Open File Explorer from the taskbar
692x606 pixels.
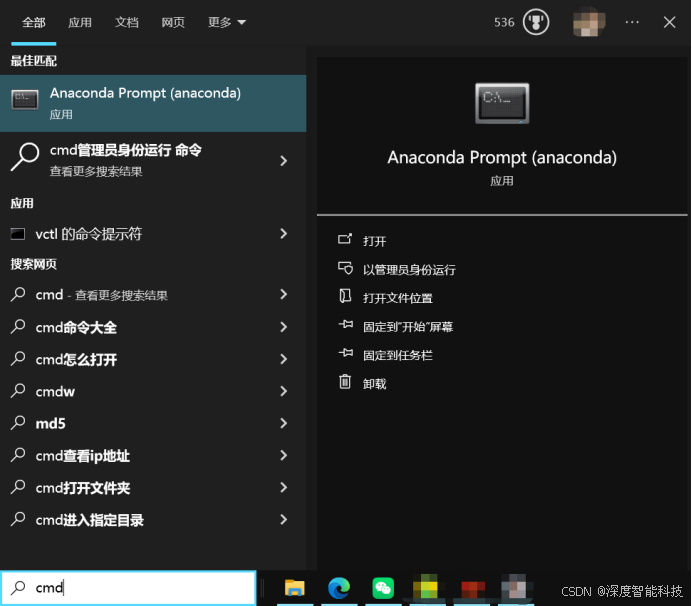pyautogui.click(x=295, y=588)
